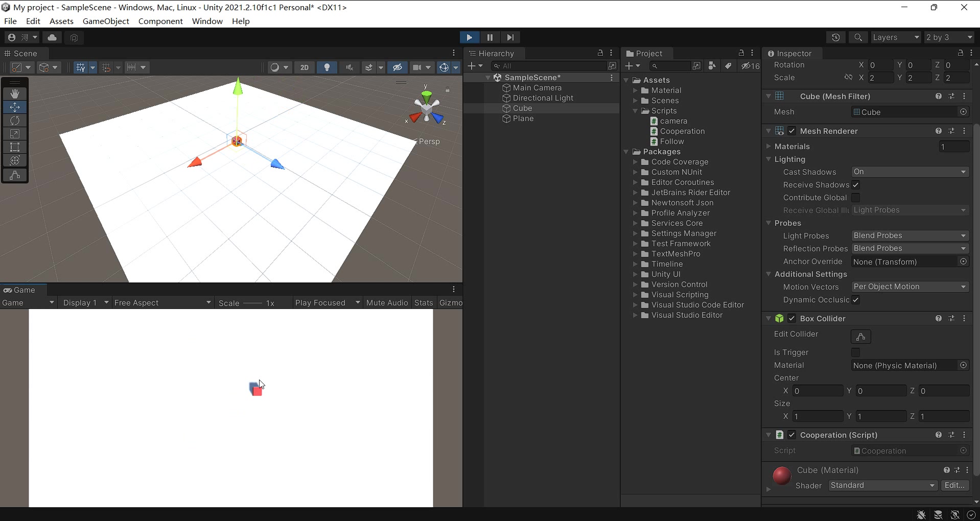Click the Game view Scale slider
This screenshot has height=521, width=980.
252,303
